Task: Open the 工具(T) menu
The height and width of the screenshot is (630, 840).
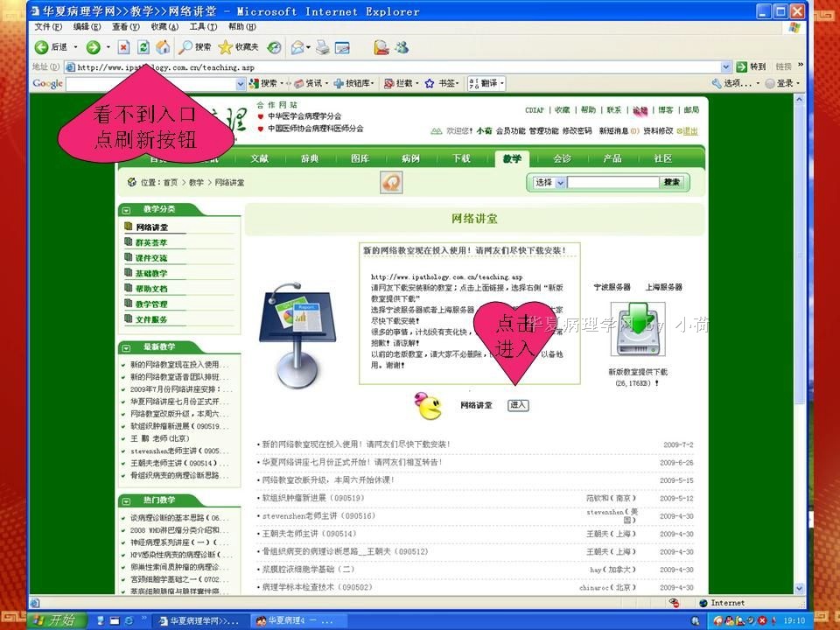Action: (x=203, y=27)
